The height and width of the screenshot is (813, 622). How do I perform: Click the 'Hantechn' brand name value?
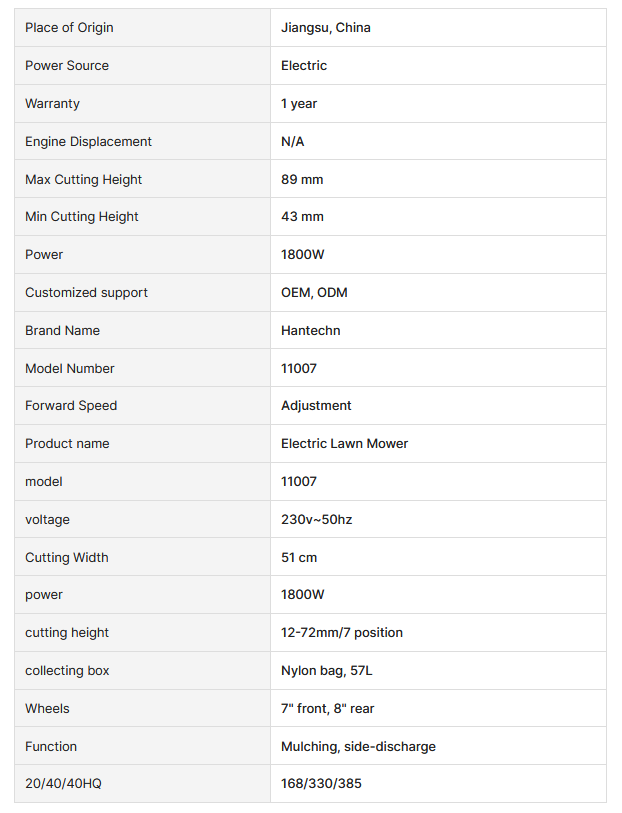pyautogui.click(x=311, y=331)
